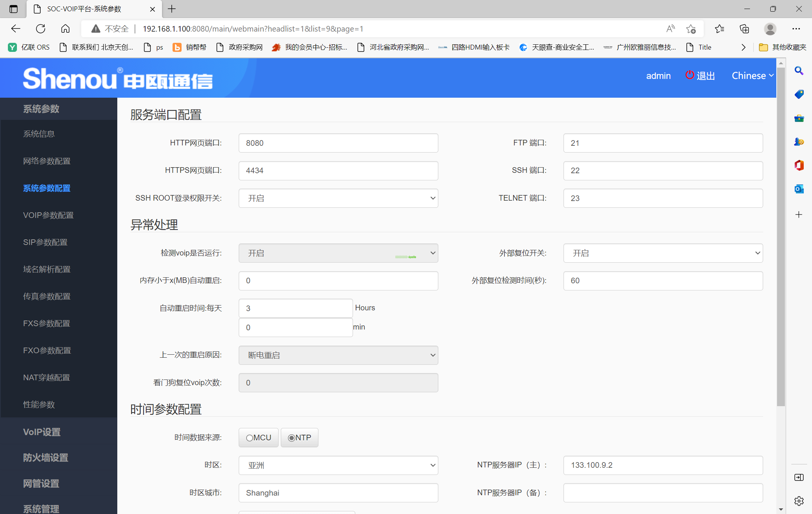The height and width of the screenshot is (514, 812).
Task: Go to SIP参数配置 menu item
Action: pos(45,242)
